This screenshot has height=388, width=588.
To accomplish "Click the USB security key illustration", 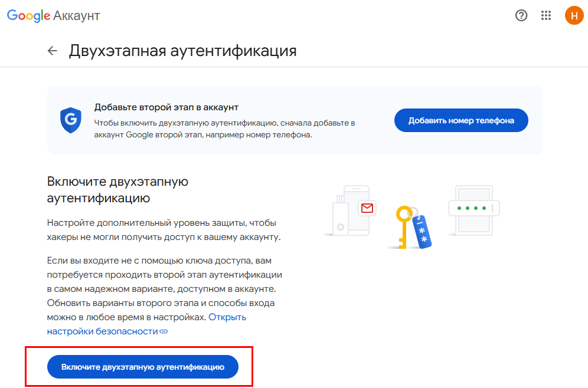I will pos(339,217).
